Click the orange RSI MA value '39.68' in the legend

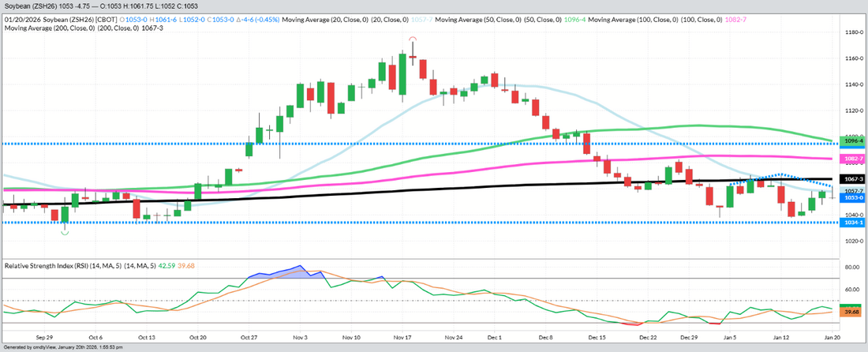tap(185, 266)
